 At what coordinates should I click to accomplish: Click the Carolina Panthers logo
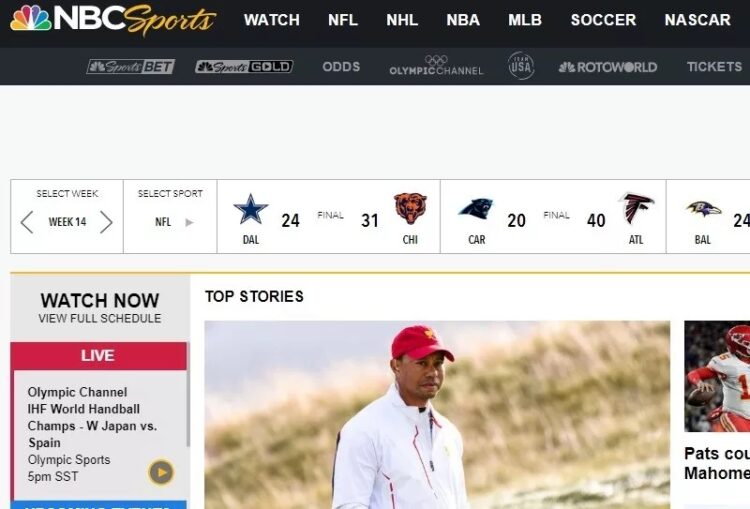pyautogui.click(x=476, y=209)
